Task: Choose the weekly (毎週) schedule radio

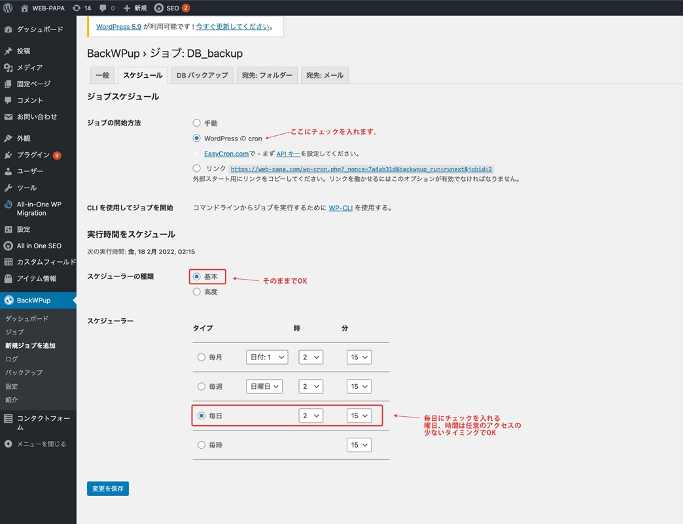Action: click(x=202, y=386)
